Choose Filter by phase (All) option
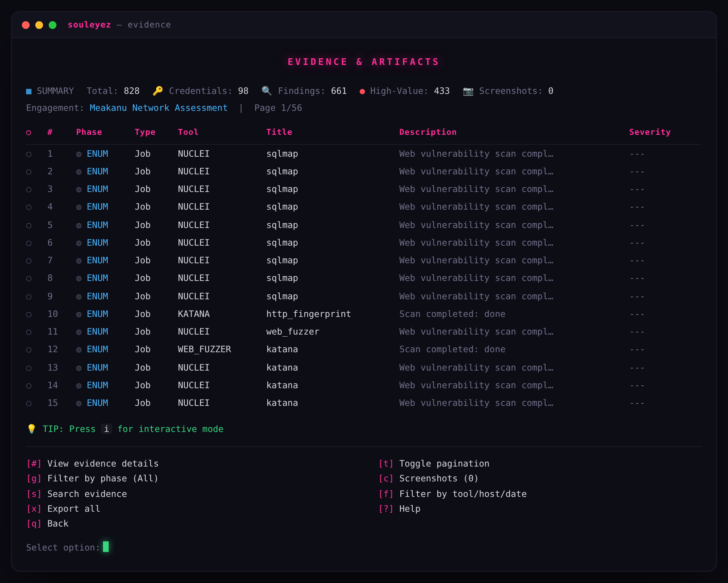 tap(92, 478)
